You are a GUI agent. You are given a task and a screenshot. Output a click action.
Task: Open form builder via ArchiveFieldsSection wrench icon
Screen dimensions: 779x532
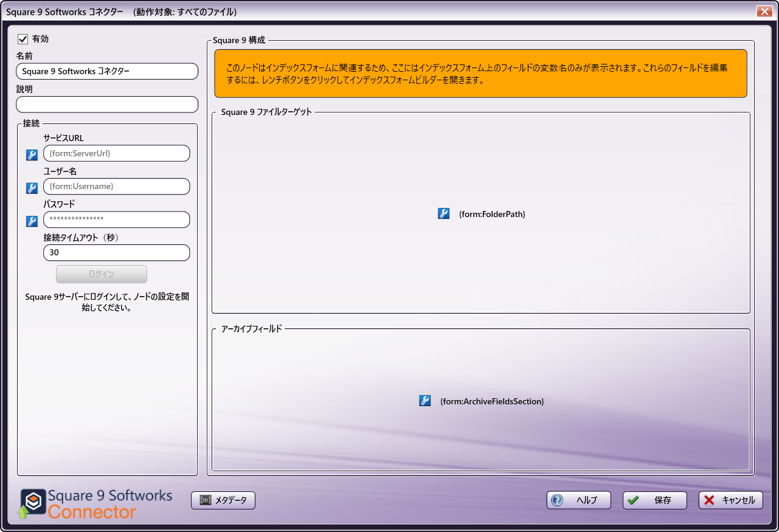coord(425,401)
